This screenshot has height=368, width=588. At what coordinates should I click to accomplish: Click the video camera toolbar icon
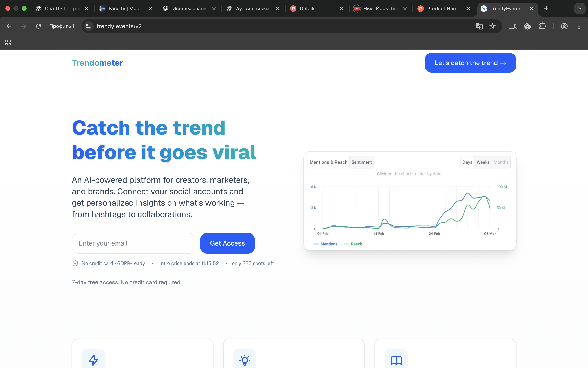[x=513, y=26]
